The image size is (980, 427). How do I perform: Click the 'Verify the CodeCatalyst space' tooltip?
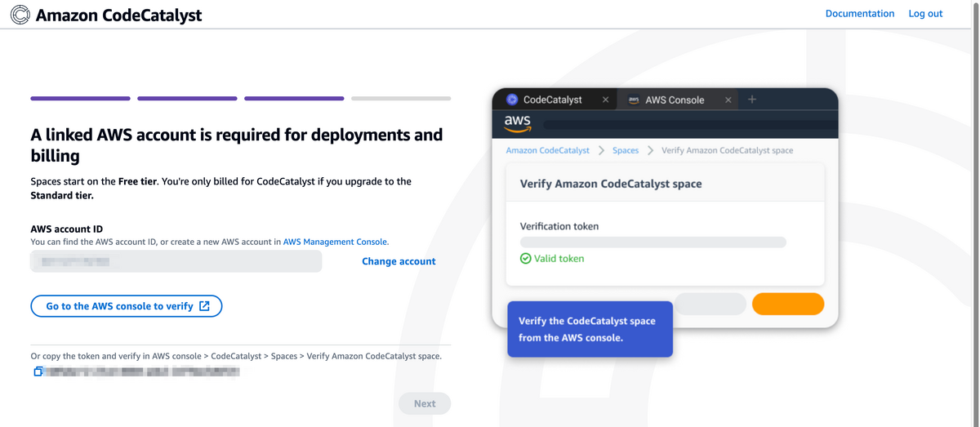(x=590, y=329)
